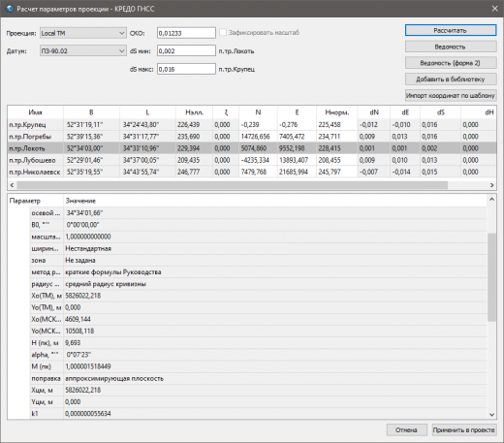Select the п.тр.Крупец table row
The image size is (504, 443).
click(x=252, y=125)
